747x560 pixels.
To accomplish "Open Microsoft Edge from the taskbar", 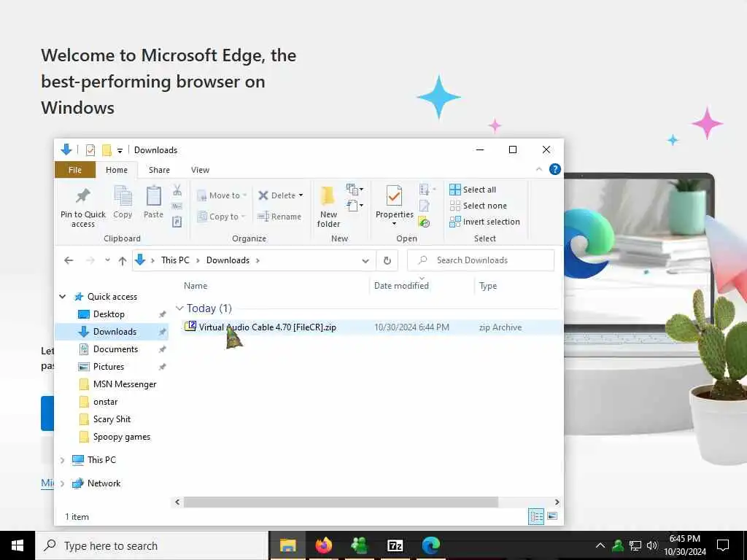I will [430, 545].
